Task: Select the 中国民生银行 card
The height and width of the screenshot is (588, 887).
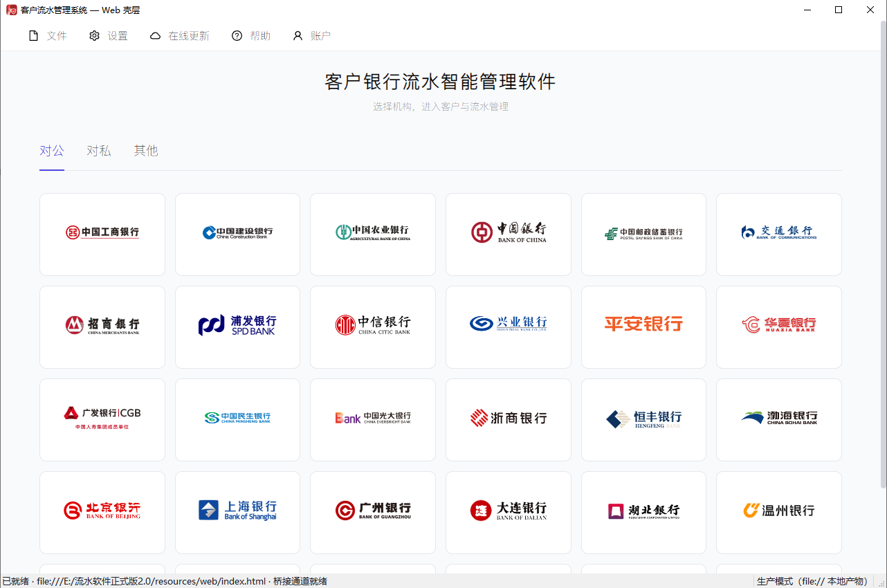Action: point(237,420)
